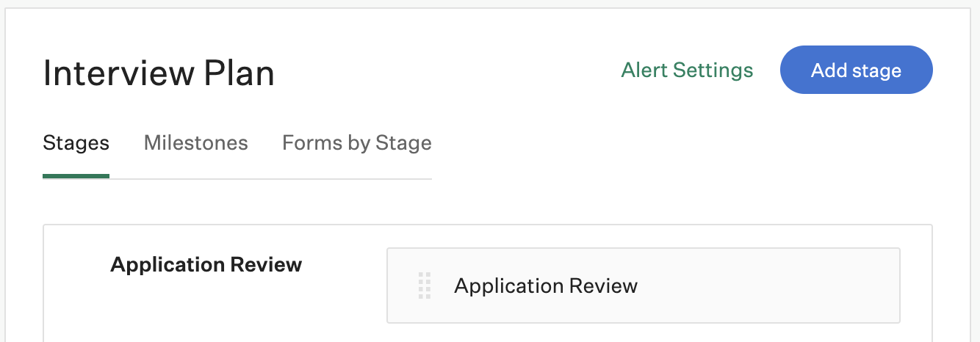Click the Application Review text inside the card
Viewport: 980px width, 342px height.
pos(546,285)
